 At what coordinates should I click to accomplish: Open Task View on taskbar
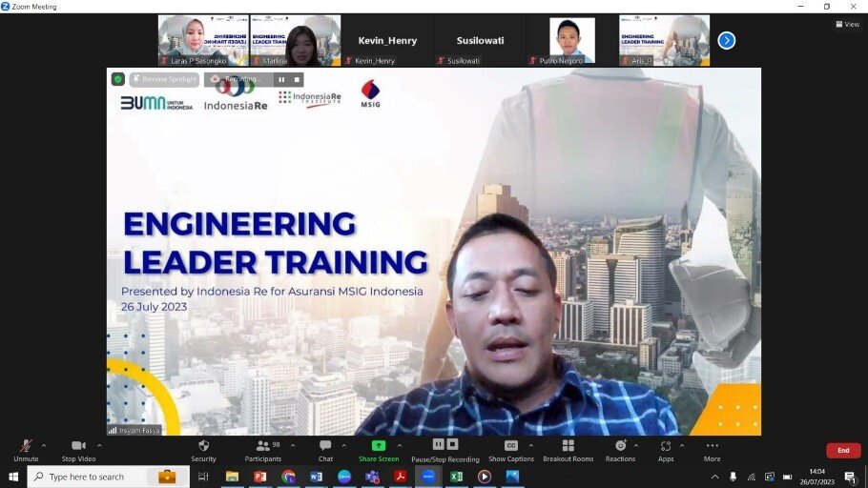coord(203,477)
